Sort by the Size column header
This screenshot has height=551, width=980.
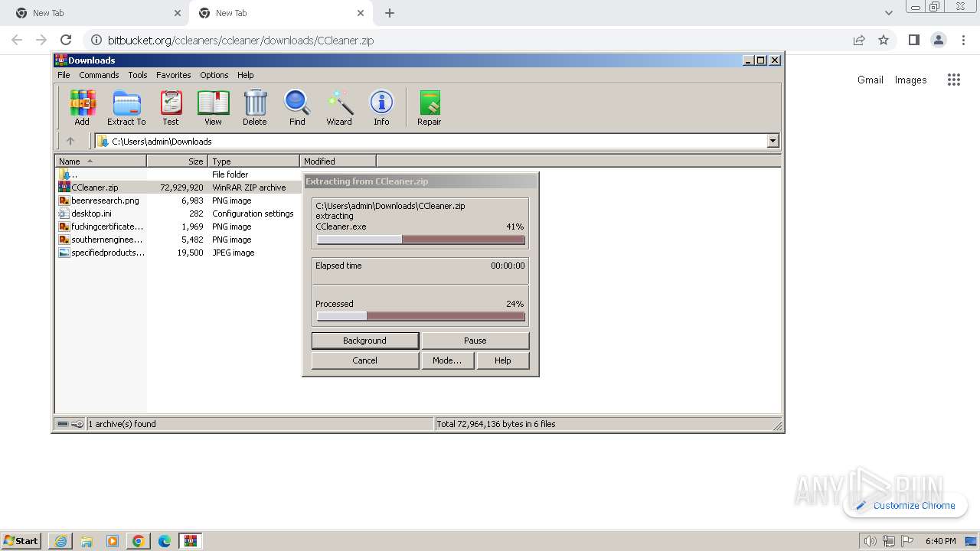tap(177, 161)
